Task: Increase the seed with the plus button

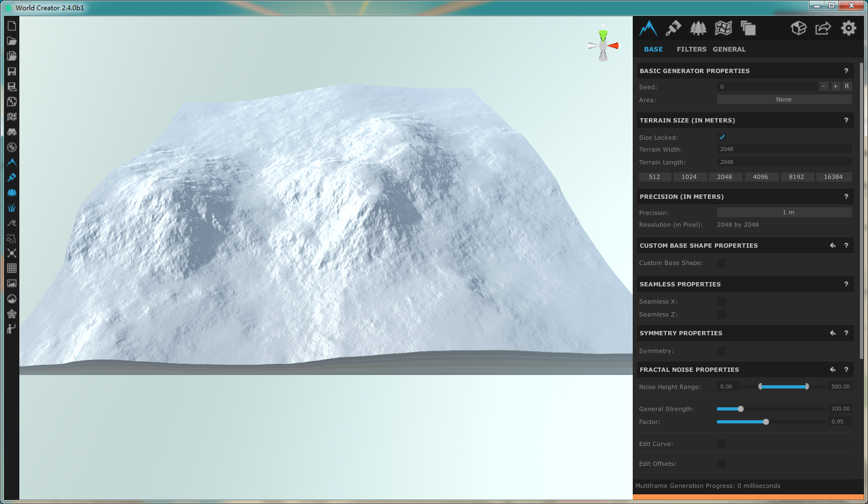Action: (x=835, y=87)
